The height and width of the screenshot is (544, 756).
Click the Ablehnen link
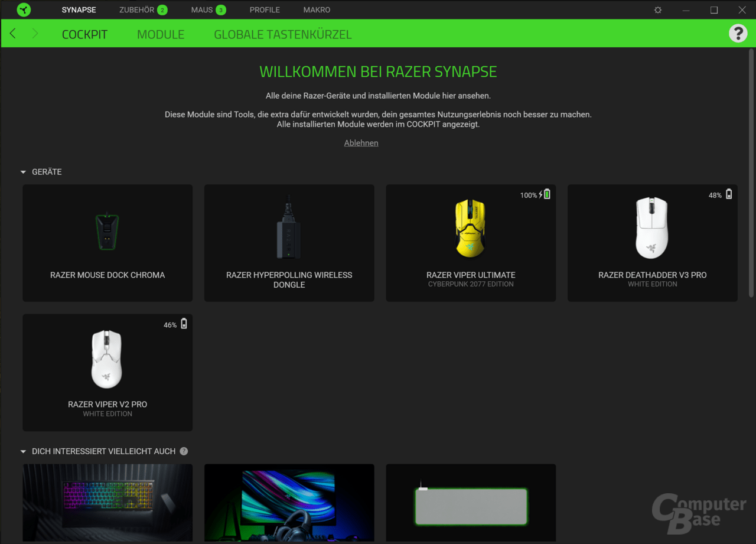coord(361,142)
